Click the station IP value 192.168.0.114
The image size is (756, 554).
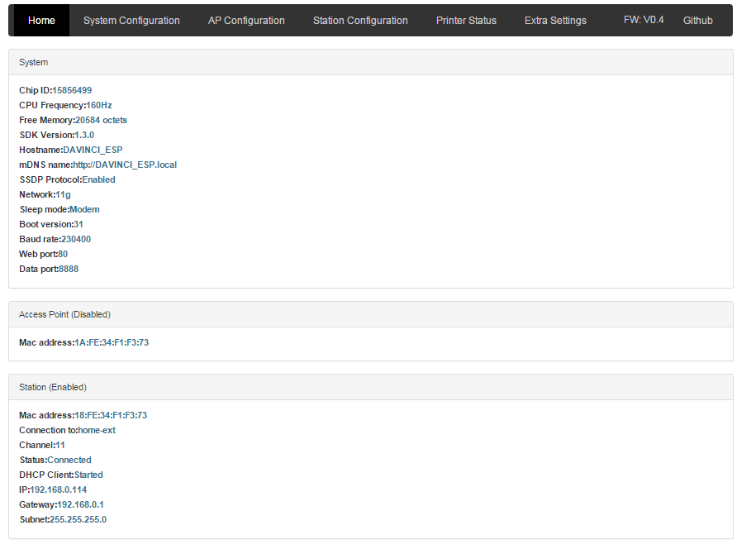pyautogui.click(x=58, y=490)
